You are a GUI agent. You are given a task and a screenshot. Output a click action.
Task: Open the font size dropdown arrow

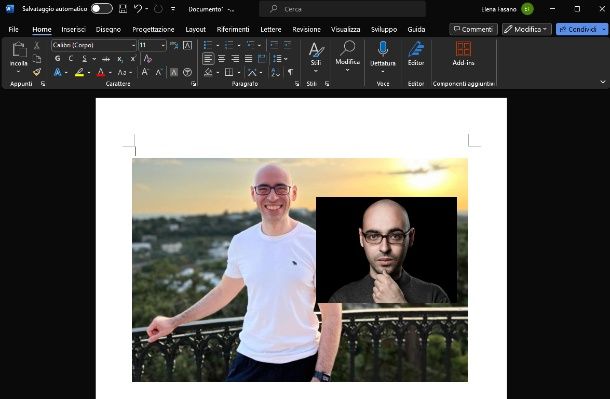[163, 46]
